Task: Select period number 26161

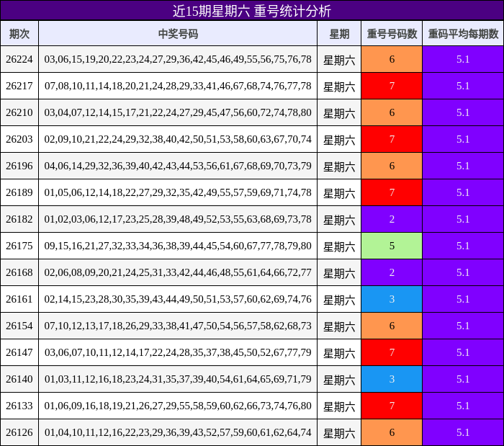Action: tap(19, 299)
